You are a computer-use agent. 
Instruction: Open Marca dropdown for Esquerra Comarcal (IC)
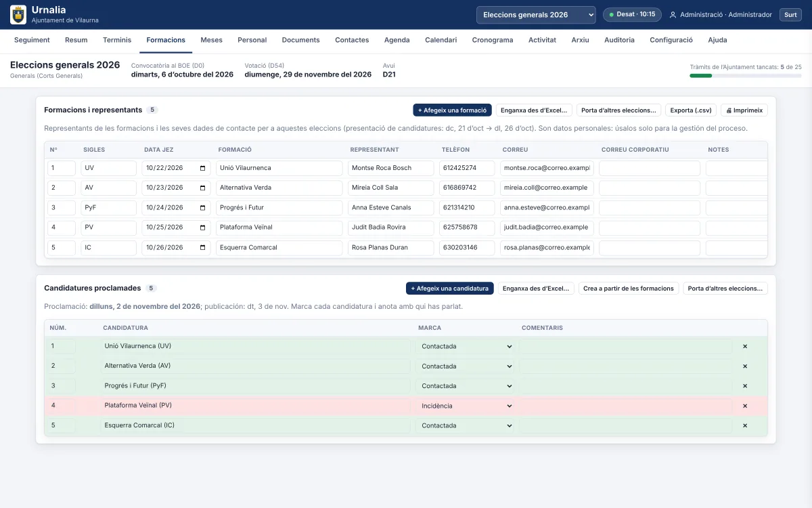(467, 426)
